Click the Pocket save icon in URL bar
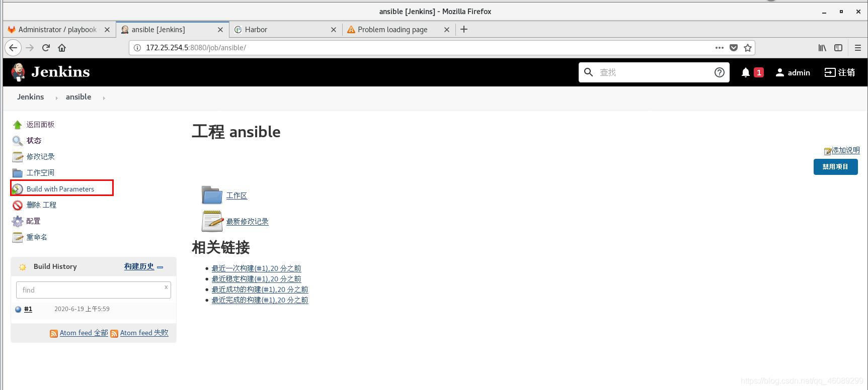The height and width of the screenshot is (390, 868). tap(734, 48)
